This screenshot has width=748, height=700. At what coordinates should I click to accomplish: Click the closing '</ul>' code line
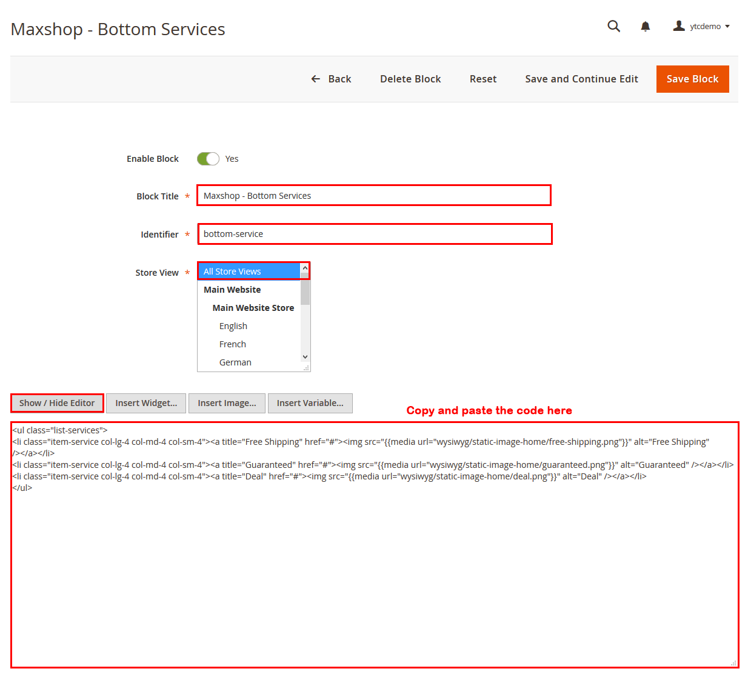coord(22,488)
